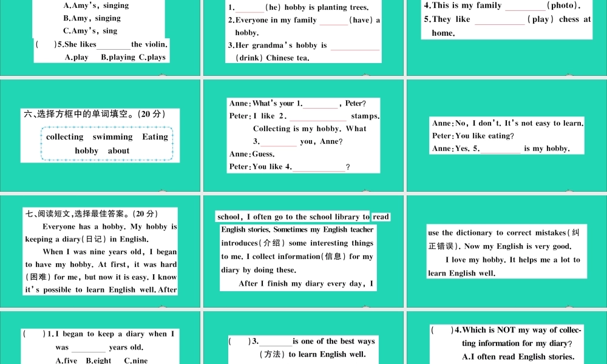The image size is (607, 364).
Task: Open slide with "This is my family (photo)"
Action: coord(507,38)
